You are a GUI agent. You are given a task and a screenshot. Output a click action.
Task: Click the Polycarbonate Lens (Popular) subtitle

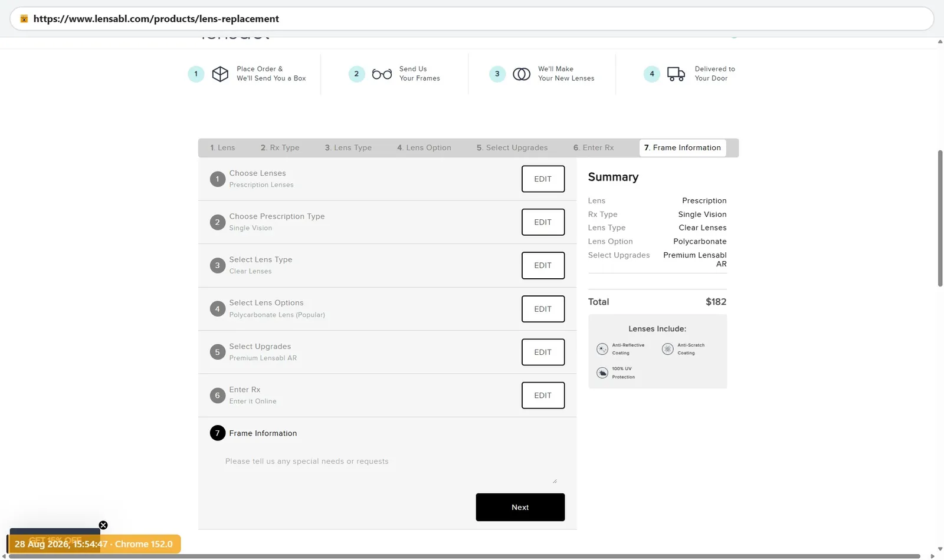[x=277, y=315]
